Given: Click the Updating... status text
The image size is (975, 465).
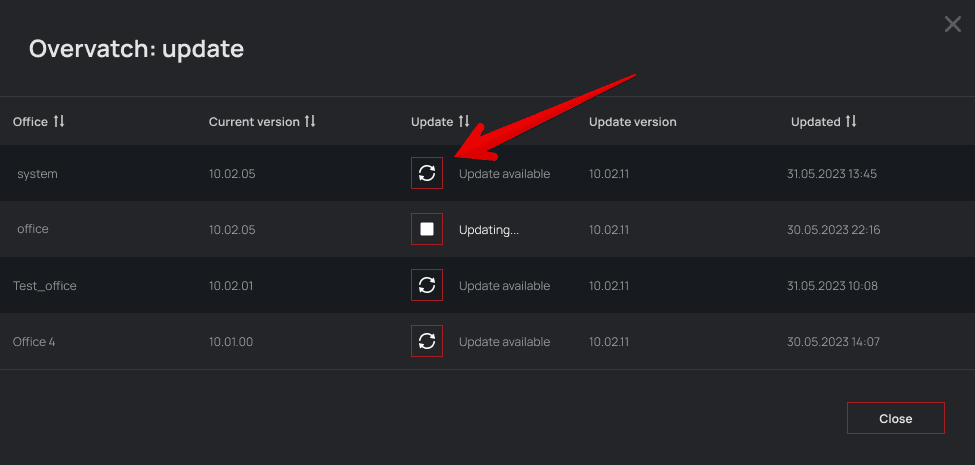Looking at the screenshot, I should [489, 230].
